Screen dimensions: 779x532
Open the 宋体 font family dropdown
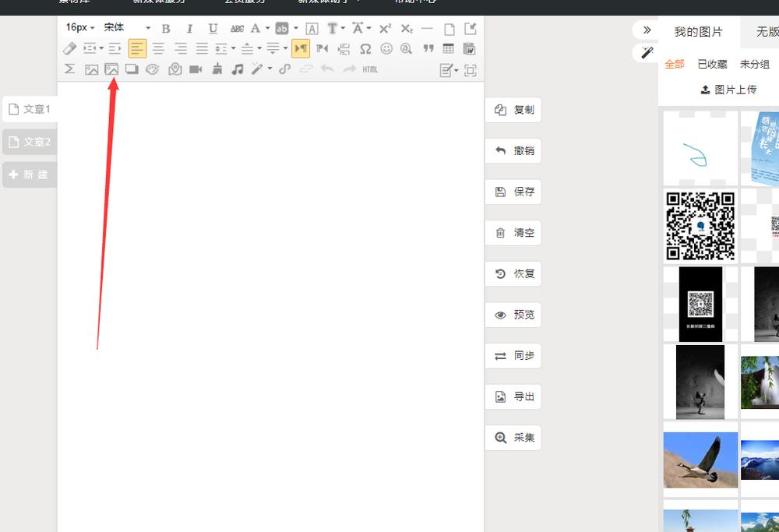click(127, 28)
